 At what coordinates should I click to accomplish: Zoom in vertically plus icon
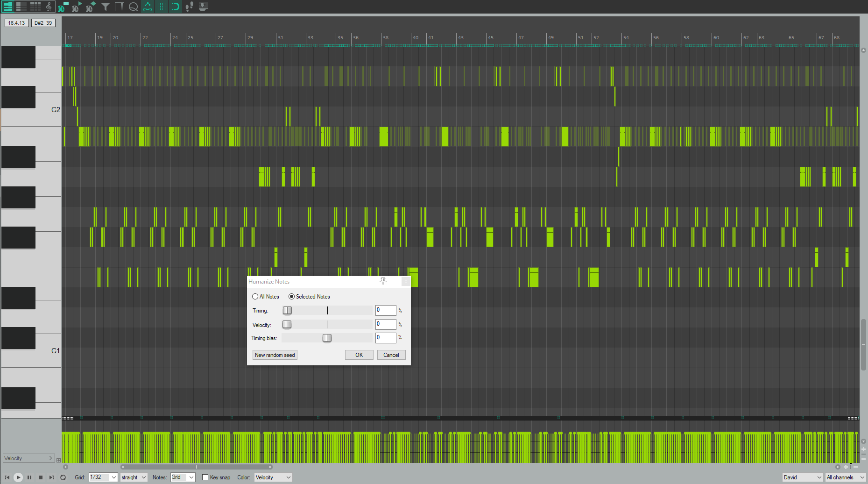click(863, 449)
